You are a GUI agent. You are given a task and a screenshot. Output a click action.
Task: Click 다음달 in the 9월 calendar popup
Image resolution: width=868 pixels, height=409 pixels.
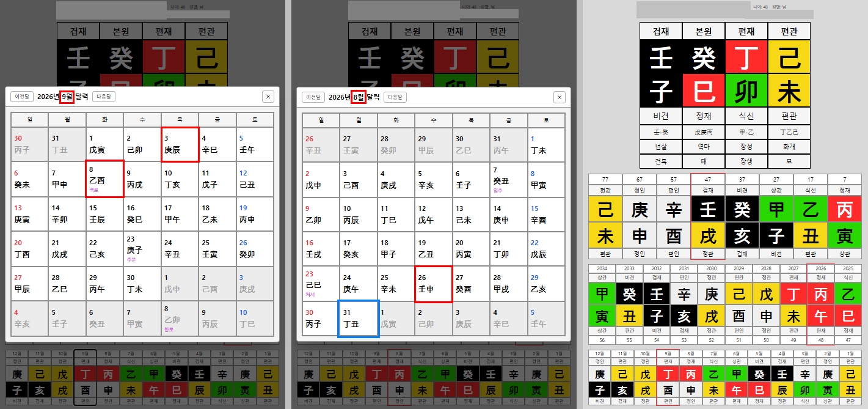104,97
